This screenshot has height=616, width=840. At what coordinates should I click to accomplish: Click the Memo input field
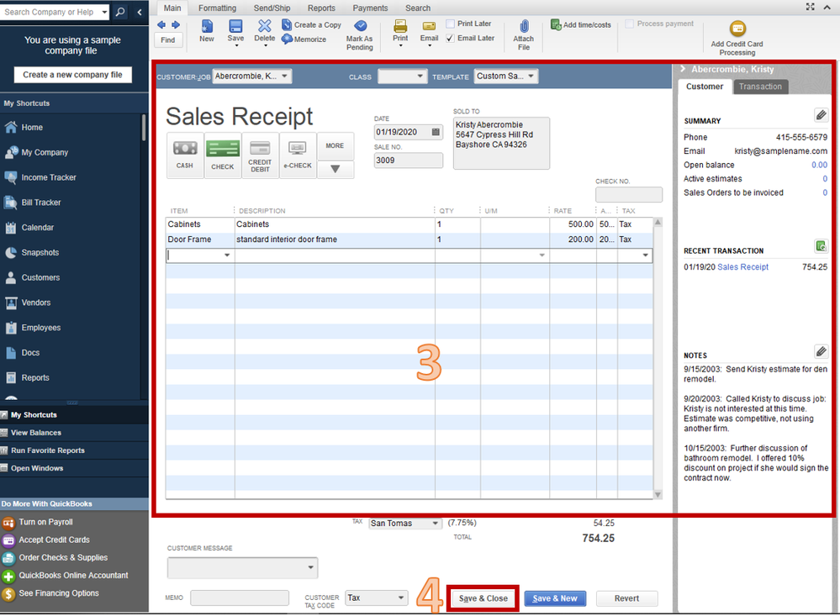(x=240, y=598)
